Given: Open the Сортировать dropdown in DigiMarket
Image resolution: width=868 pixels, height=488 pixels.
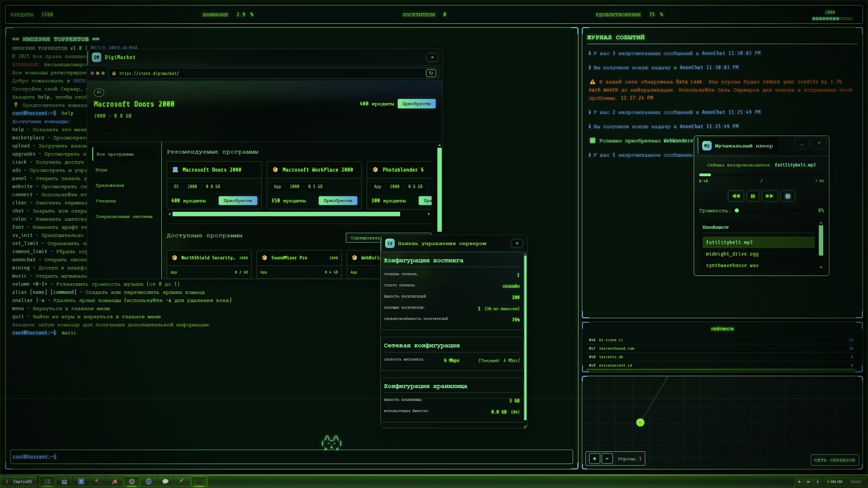Looking at the screenshot, I should point(365,238).
